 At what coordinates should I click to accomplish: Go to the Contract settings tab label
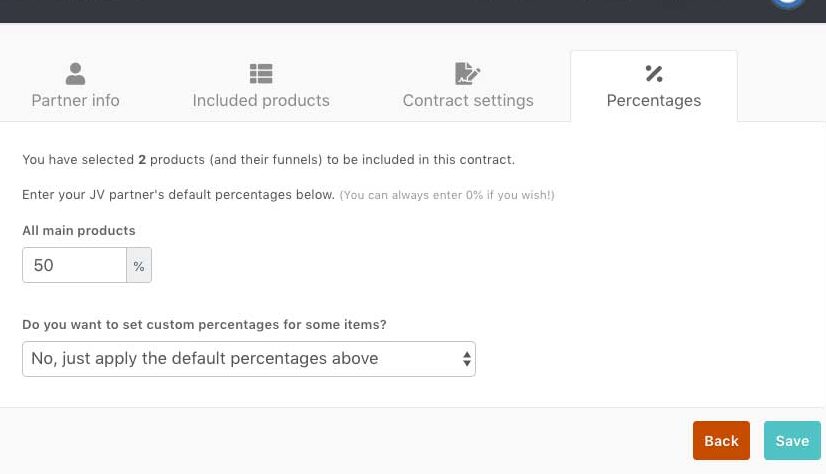coord(468,100)
